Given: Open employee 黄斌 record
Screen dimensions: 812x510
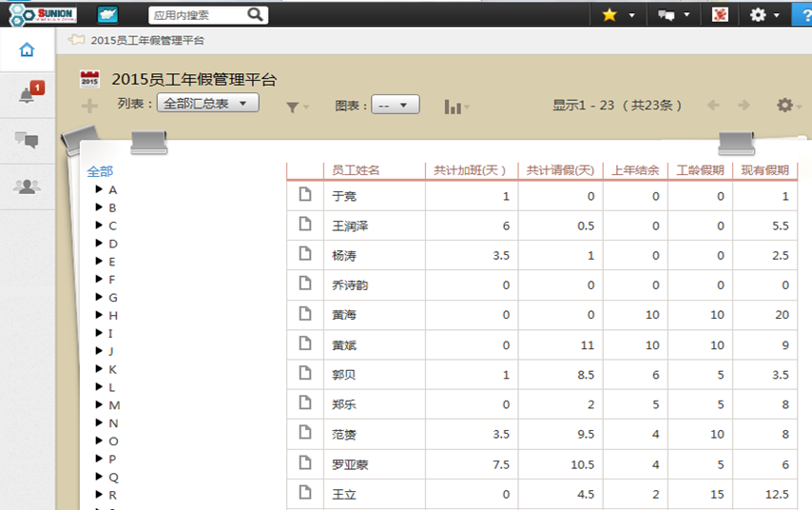Looking at the screenshot, I should (x=344, y=344).
